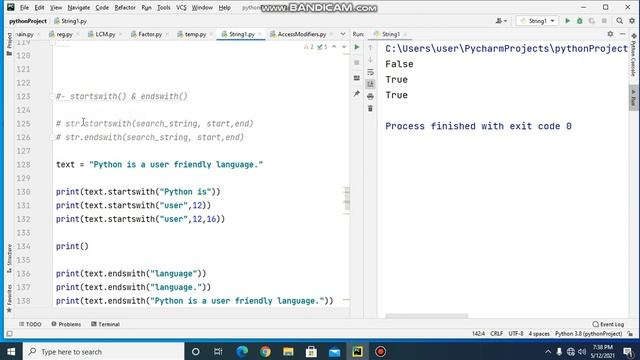Start debugging with the green bug icon

click(x=579, y=21)
